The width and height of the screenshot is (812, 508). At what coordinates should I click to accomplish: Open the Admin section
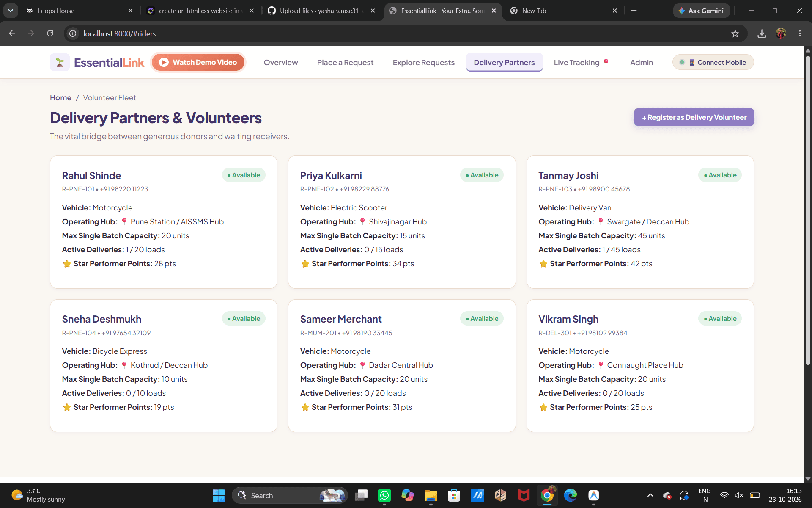click(x=641, y=63)
